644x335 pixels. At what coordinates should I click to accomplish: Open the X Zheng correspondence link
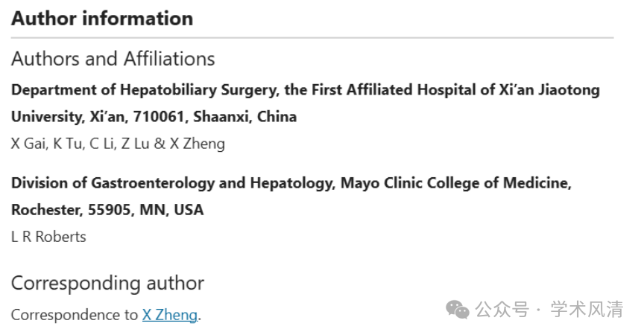(x=170, y=315)
